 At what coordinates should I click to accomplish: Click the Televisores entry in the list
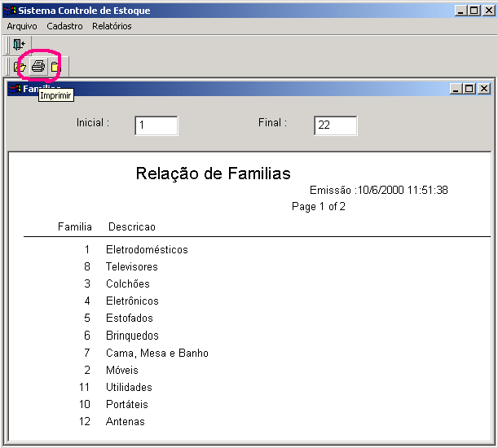pyautogui.click(x=132, y=267)
